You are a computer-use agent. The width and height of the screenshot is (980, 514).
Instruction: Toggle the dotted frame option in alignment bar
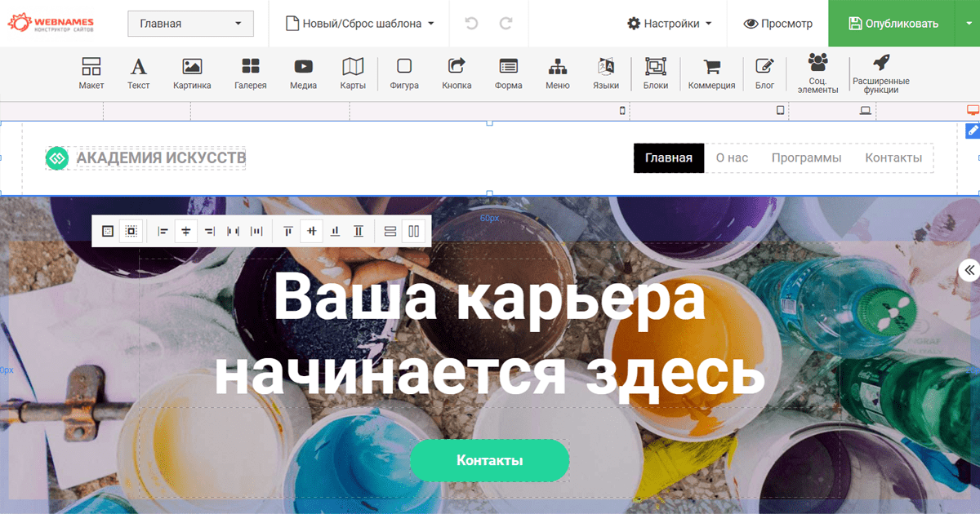point(131,232)
